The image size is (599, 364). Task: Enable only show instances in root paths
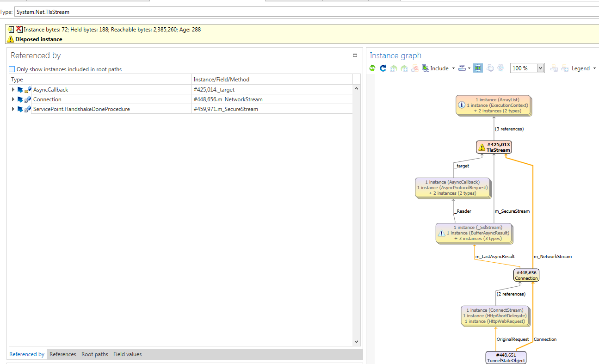[12, 69]
